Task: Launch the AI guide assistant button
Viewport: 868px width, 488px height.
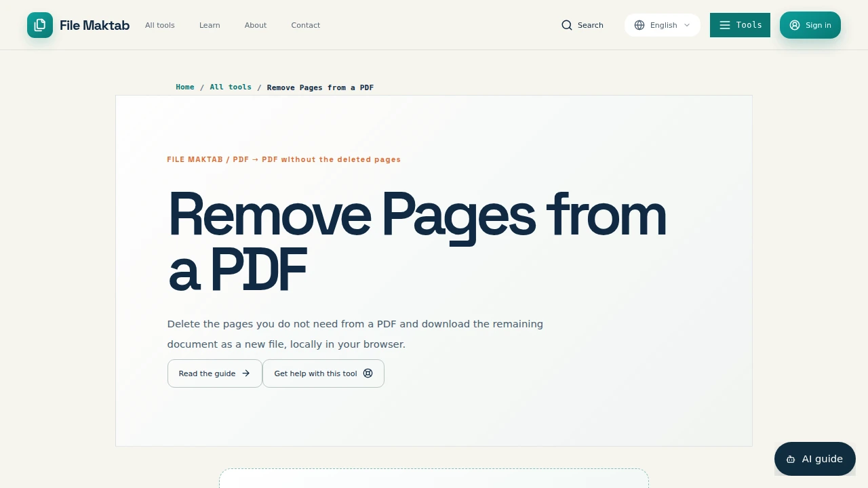Action: point(815,459)
